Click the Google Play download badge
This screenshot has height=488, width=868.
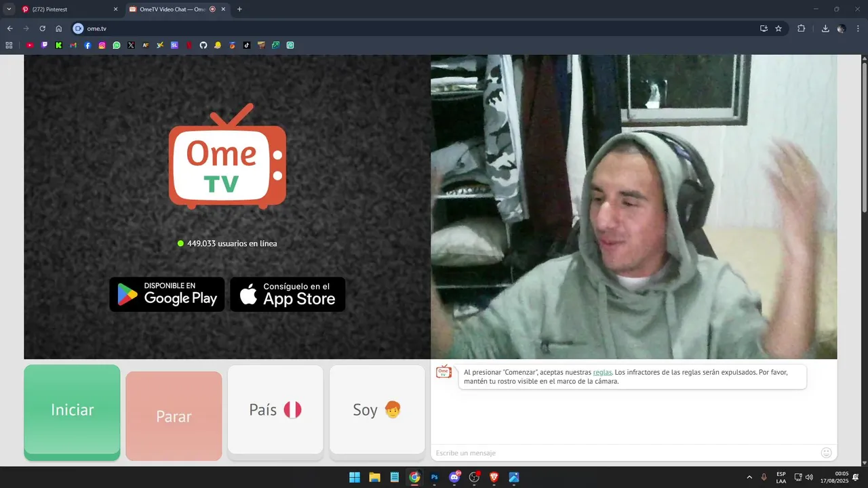tap(167, 294)
